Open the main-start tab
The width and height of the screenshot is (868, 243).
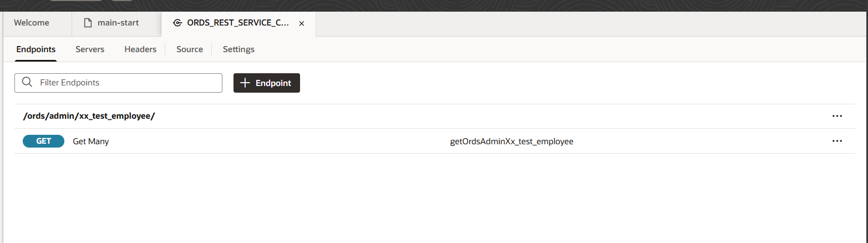pos(121,23)
